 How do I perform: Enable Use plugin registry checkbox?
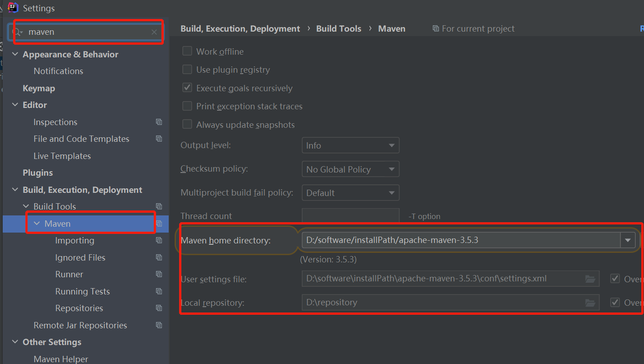click(x=187, y=70)
